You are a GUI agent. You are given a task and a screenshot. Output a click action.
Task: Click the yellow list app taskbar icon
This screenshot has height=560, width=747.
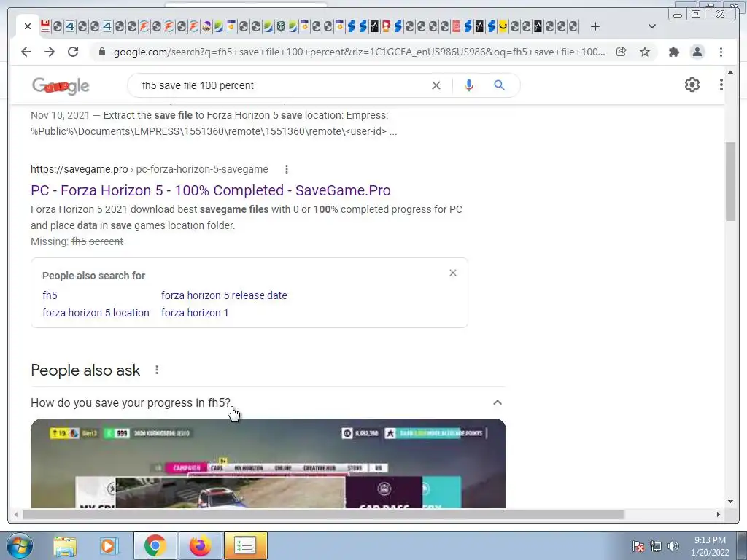tap(245, 545)
